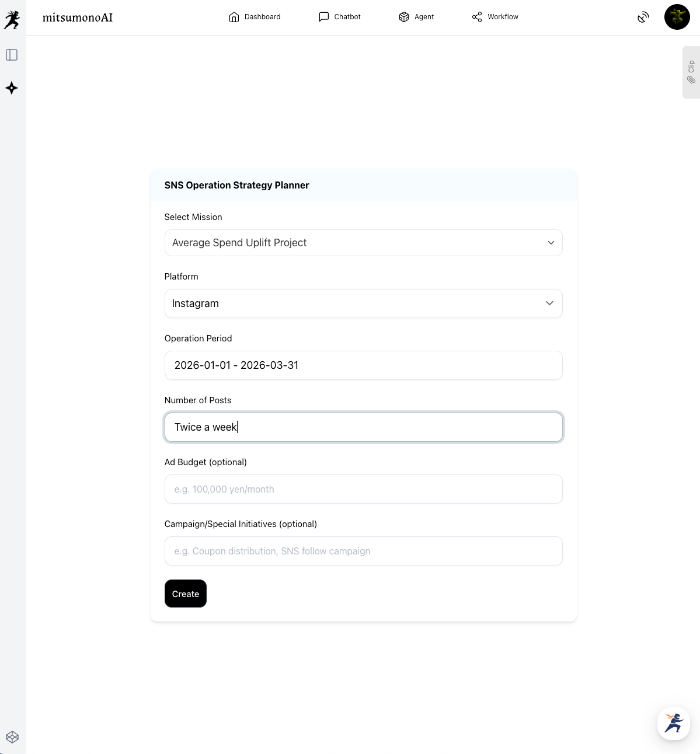The width and height of the screenshot is (700, 754).
Task: Expand the Select Mission dropdown
Action: [x=363, y=243]
